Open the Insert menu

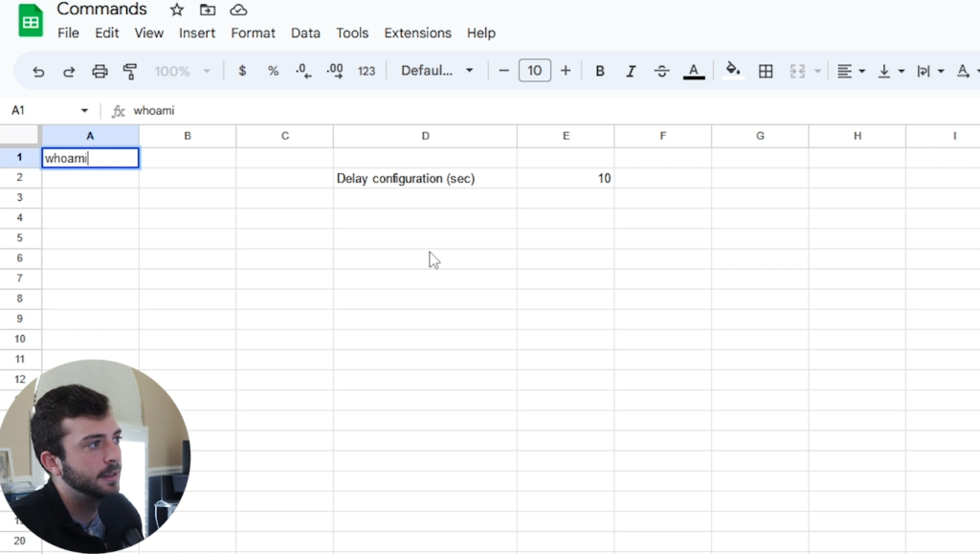tap(197, 33)
